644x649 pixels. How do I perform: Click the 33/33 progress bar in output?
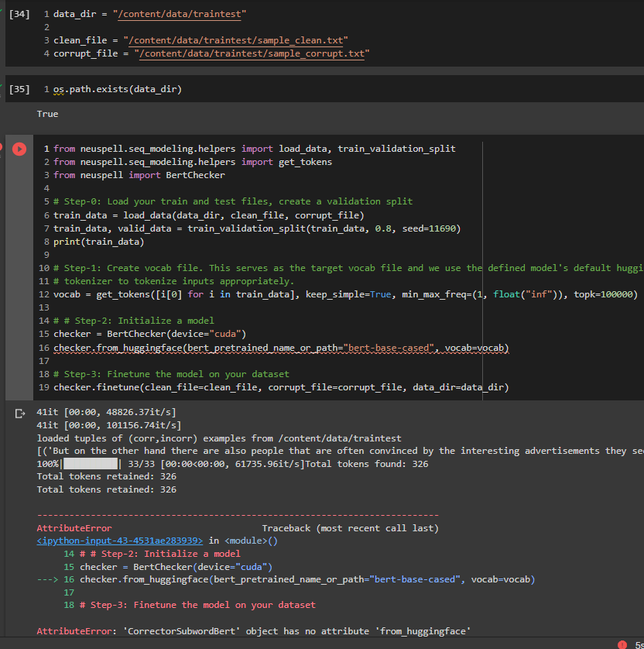click(91, 464)
